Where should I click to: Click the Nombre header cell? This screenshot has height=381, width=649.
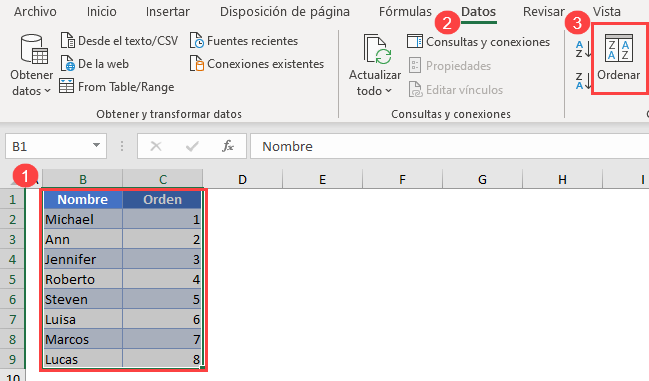pos(83,199)
